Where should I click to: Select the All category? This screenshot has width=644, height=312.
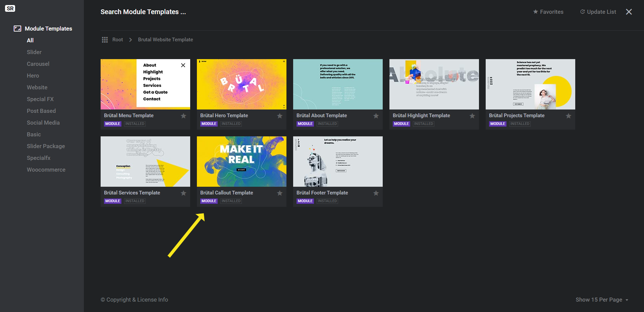coord(30,40)
